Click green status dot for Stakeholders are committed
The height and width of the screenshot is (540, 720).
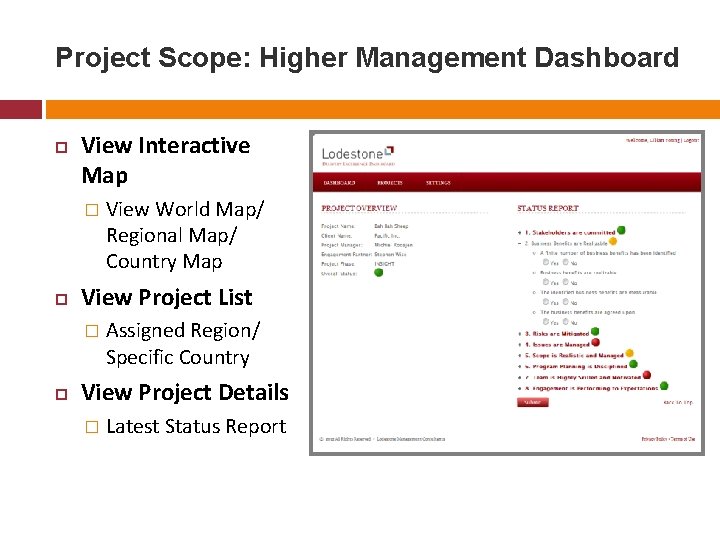click(x=621, y=230)
